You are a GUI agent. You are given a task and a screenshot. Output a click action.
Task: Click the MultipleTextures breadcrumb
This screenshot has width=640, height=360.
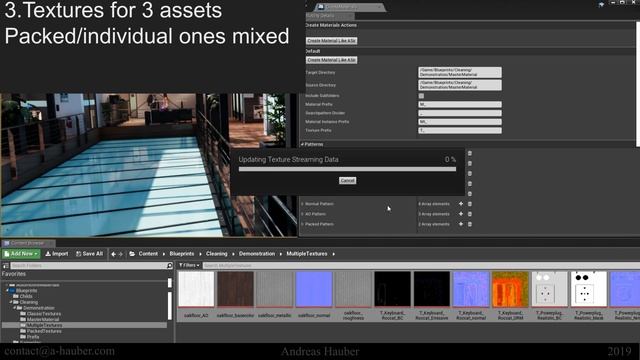click(x=307, y=254)
